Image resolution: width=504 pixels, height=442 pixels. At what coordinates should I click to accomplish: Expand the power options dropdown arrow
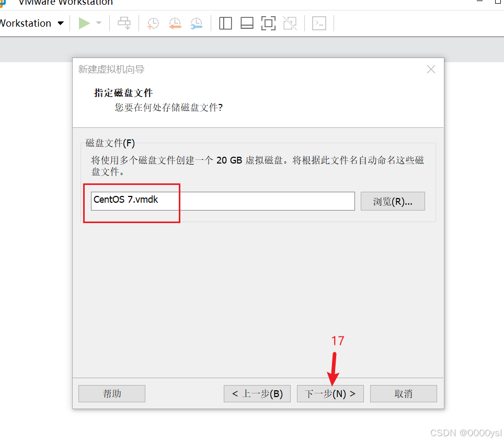click(x=99, y=23)
